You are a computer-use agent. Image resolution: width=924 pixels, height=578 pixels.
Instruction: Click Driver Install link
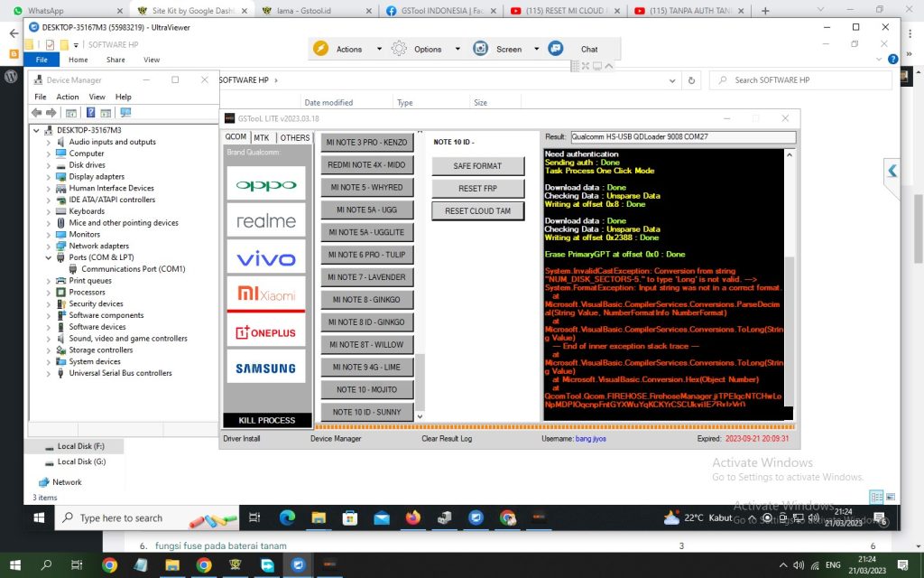(242, 439)
